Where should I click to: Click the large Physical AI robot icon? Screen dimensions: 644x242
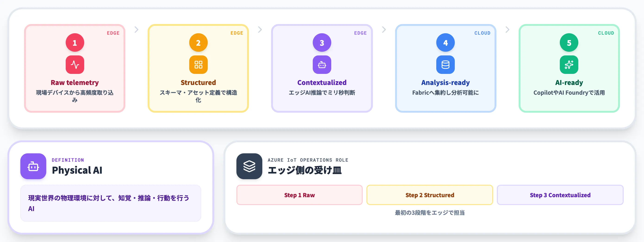pyautogui.click(x=33, y=166)
